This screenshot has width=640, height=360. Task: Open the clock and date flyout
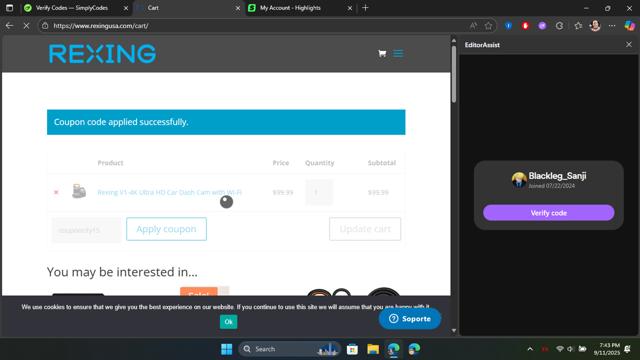(x=607, y=349)
